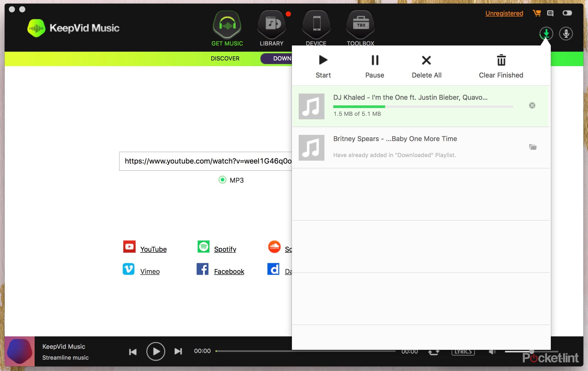
Task: Select the Get Music headphones icon
Action: (227, 25)
